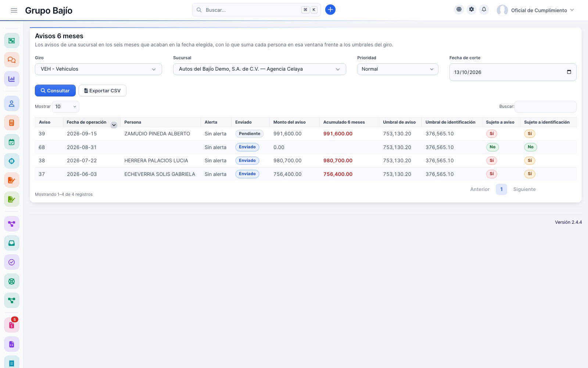
Task: Open the green workflow nodes sidebar icon
Action: click(12, 300)
